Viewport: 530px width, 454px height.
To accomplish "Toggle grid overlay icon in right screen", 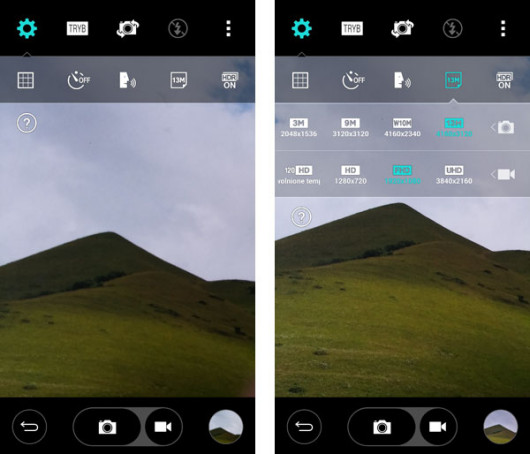I will click(x=300, y=80).
